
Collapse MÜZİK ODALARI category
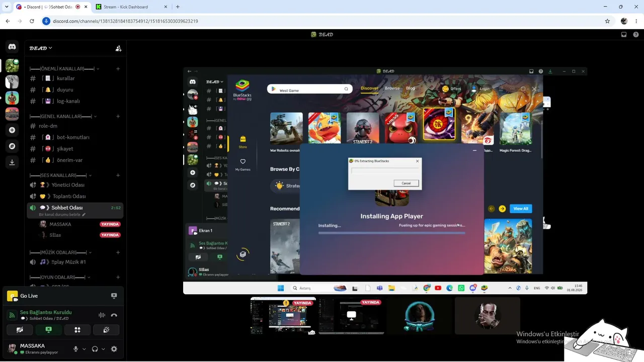[62, 252]
